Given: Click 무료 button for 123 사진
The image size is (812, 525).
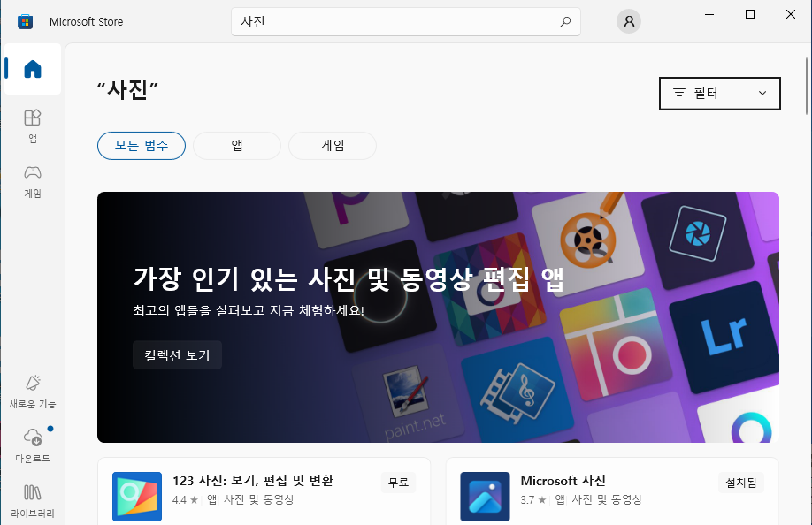Looking at the screenshot, I should tap(398, 483).
